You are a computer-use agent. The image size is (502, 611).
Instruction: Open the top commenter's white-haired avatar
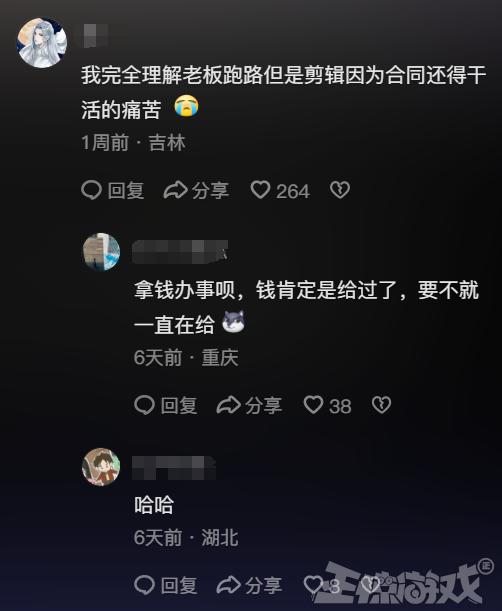tap(42, 42)
